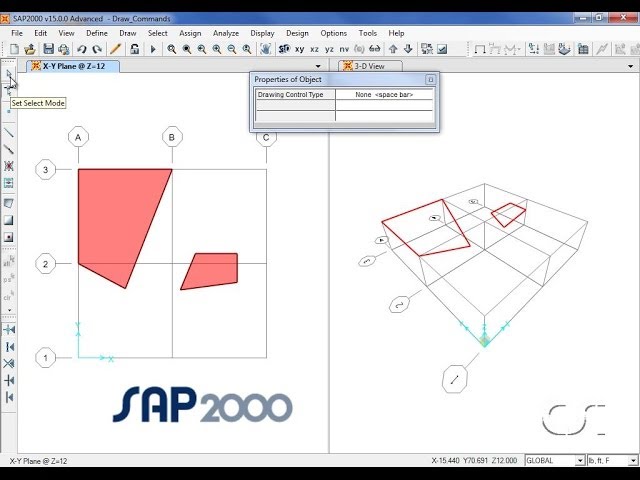Select the Draw Poly Area tool
This screenshot has height=480, width=640.
[x=9, y=203]
